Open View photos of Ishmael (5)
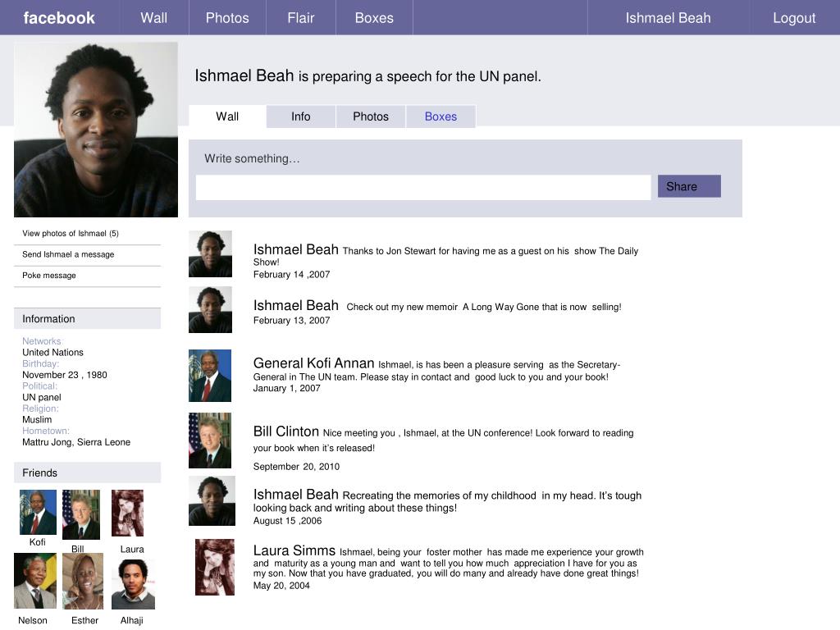 [x=71, y=234]
